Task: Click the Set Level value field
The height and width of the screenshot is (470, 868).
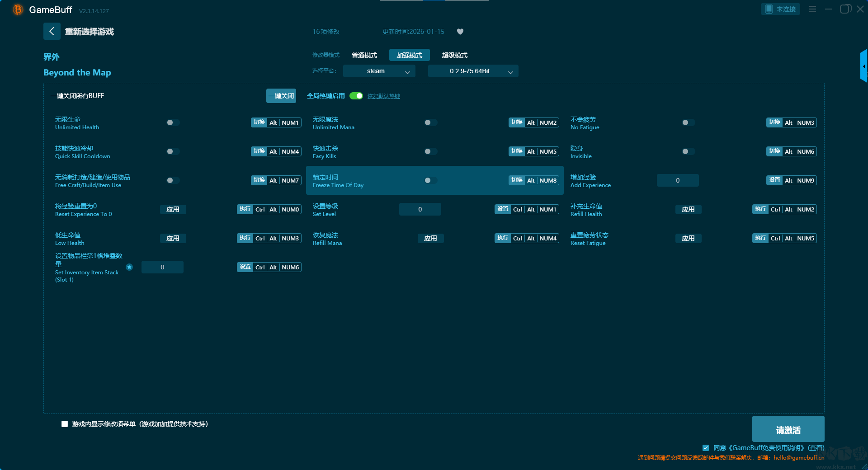Action: coord(420,209)
